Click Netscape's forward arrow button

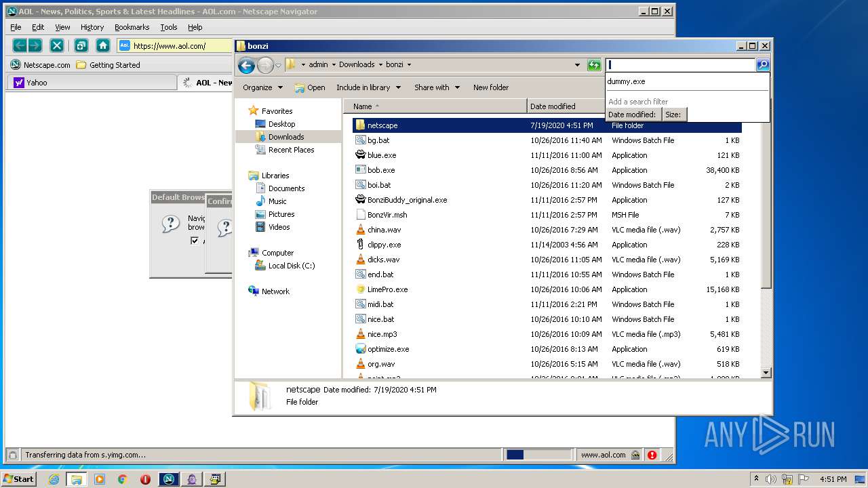[35, 45]
